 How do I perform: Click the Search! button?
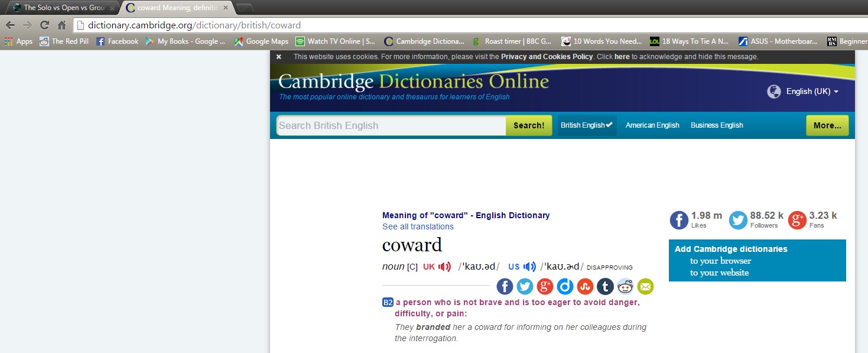pos(529,125)
